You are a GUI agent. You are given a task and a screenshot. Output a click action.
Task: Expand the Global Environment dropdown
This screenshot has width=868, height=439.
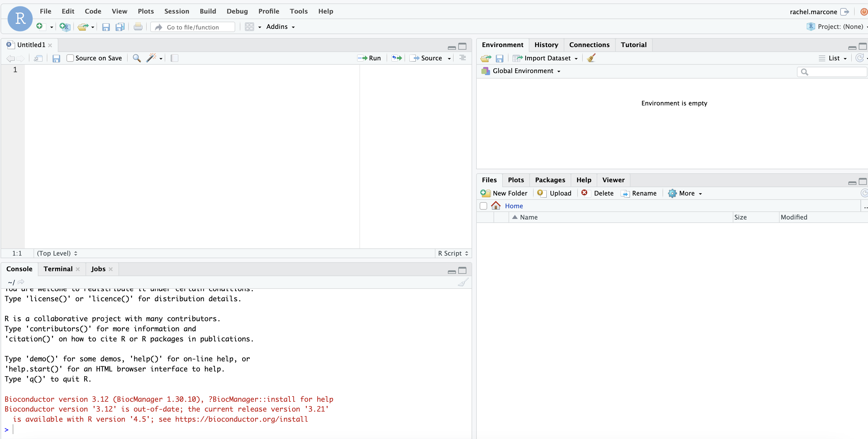click(526, 71)
